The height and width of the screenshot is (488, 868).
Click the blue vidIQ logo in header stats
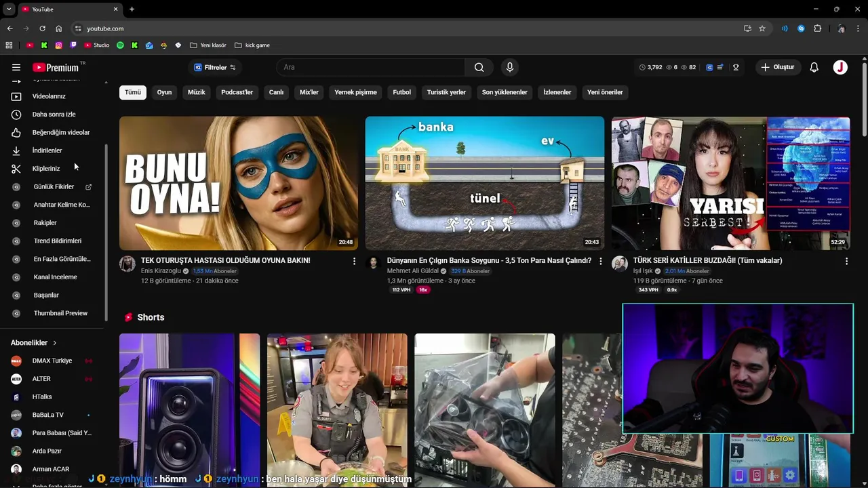[709, 67]
